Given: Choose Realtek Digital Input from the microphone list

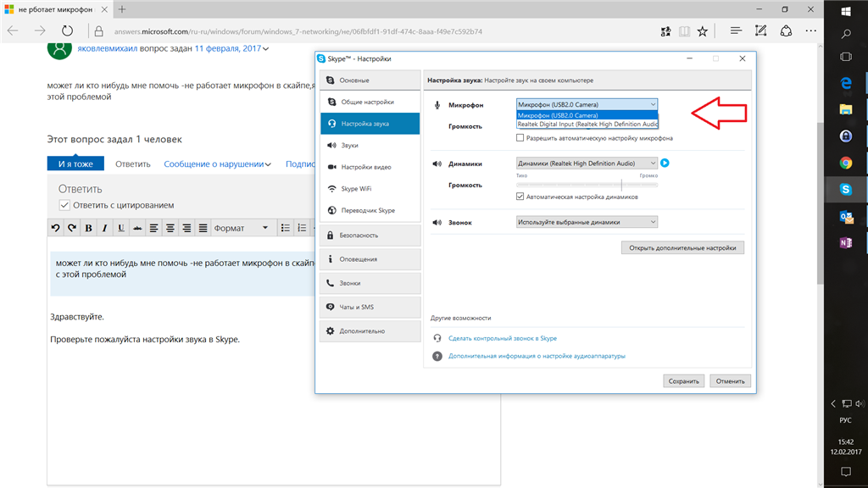Looking at the screenshot, I should (x=587, y=124).
